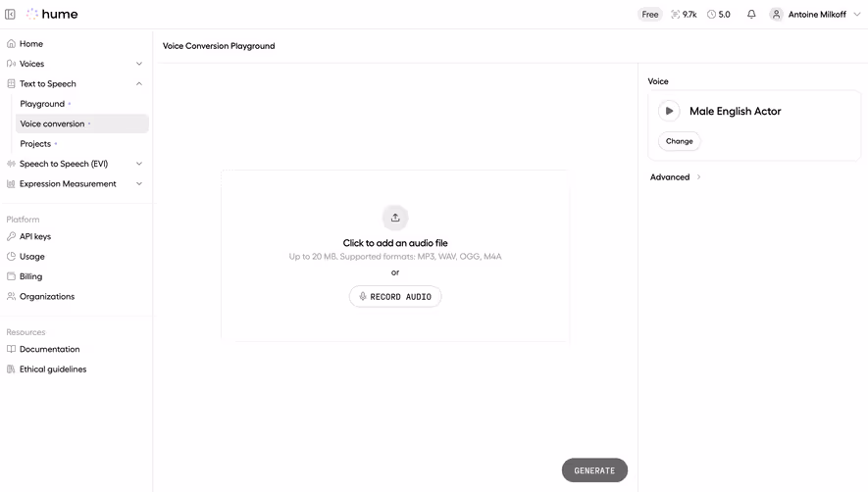
Task: Open Expression Measurement item
Action: coord(68,183)
